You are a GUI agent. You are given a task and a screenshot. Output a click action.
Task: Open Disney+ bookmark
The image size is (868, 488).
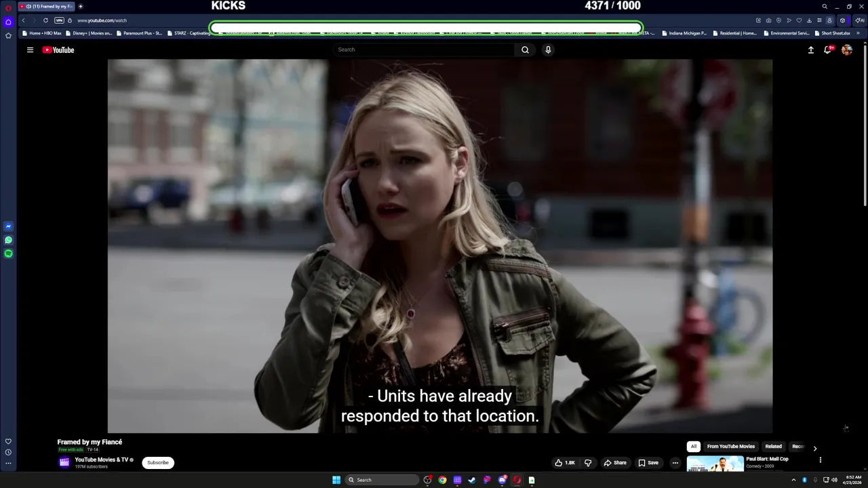coord(89,33)
